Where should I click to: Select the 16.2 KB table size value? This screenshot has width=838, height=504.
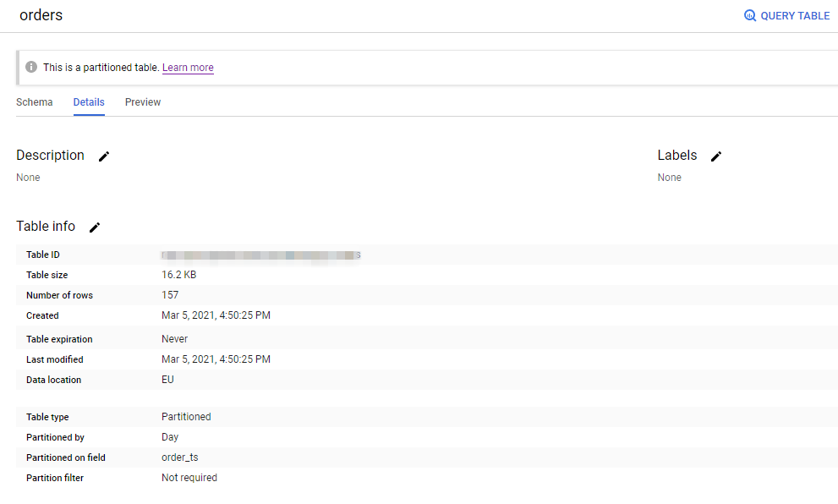click(178, 275)
